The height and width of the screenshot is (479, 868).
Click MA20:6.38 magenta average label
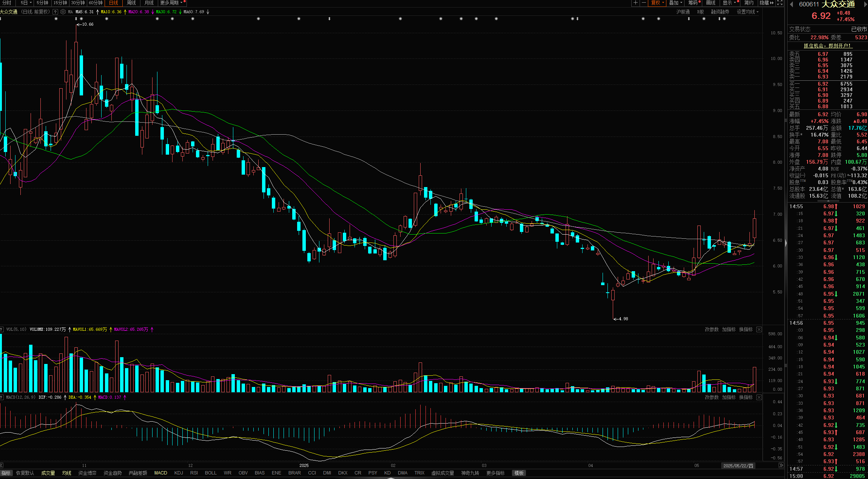click(139, 12)
